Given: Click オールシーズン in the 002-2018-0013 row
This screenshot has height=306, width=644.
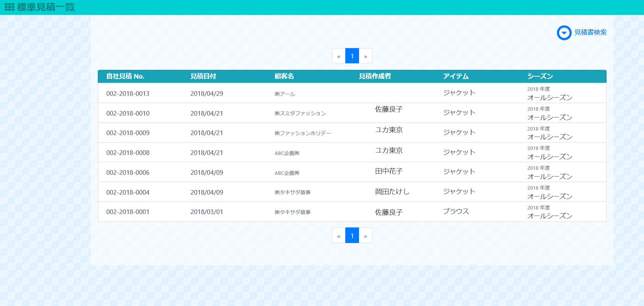Looking at the screenshot, I should [x=550, y=98].
